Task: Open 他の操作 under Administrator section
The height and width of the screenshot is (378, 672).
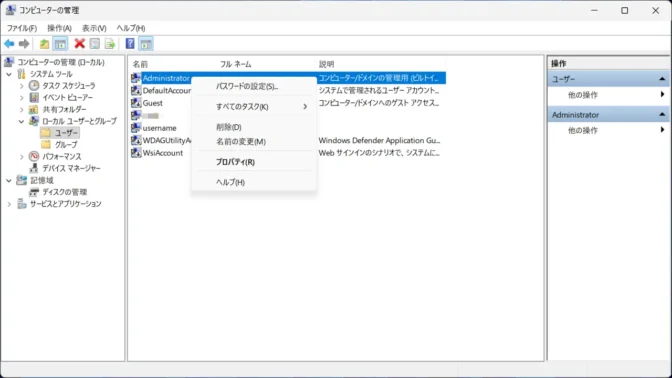Action: point(582,130)
